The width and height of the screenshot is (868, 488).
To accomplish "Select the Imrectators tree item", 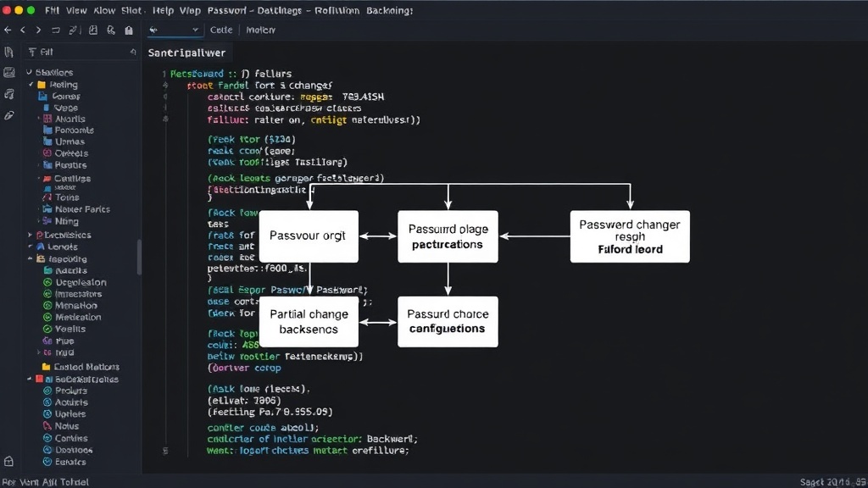I will (78, 294).
